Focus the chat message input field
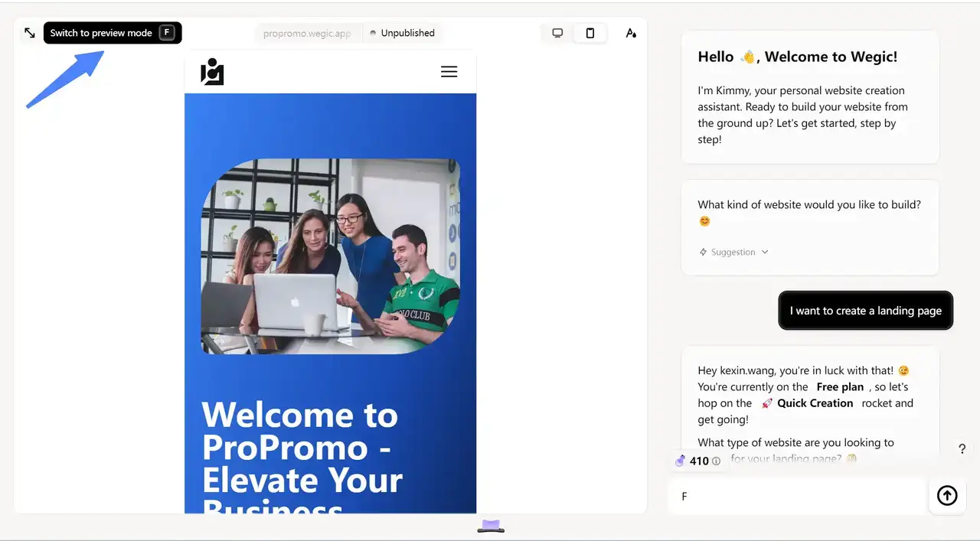 point(797,496)
